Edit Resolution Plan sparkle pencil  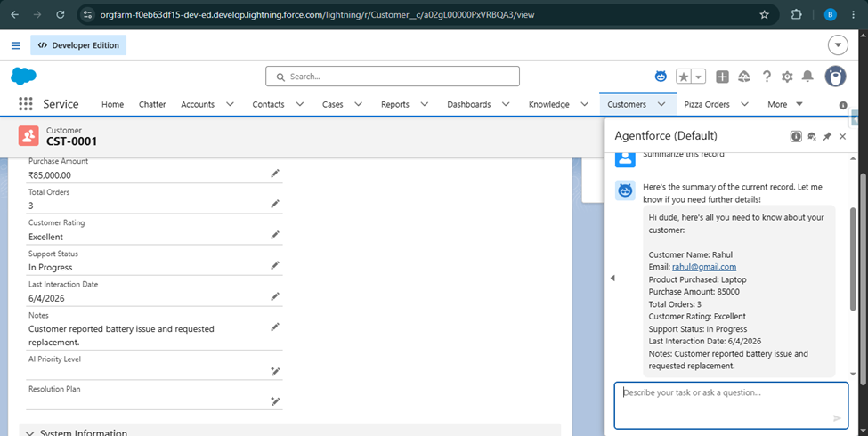[275, 401]
